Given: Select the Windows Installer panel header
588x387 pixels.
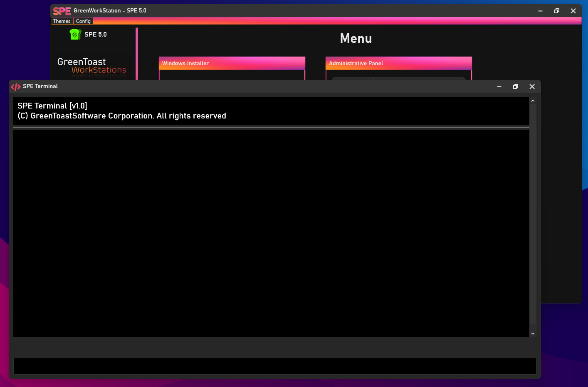Looking at the screenshot, I should pos(232,63).
